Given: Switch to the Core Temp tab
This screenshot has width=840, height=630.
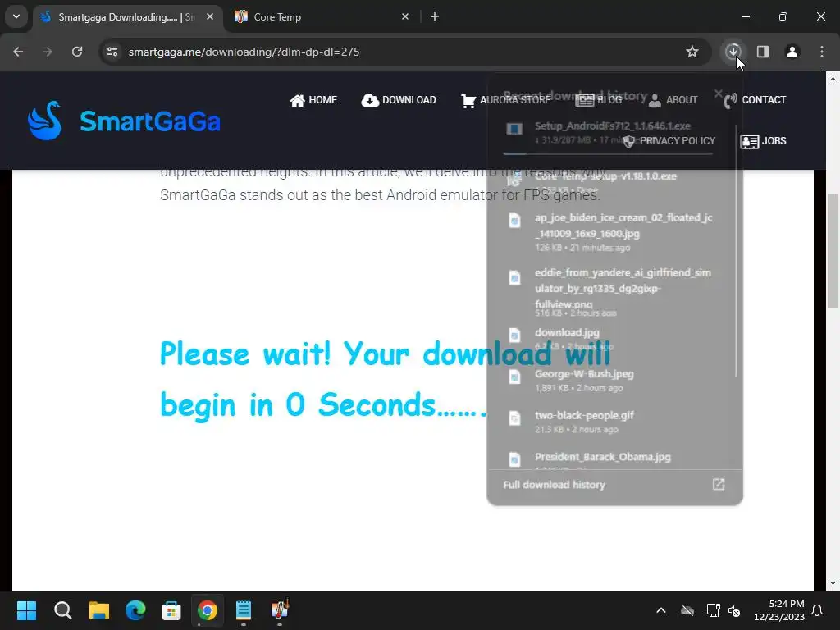Looking at the screenshot, I should coord(322,16).
